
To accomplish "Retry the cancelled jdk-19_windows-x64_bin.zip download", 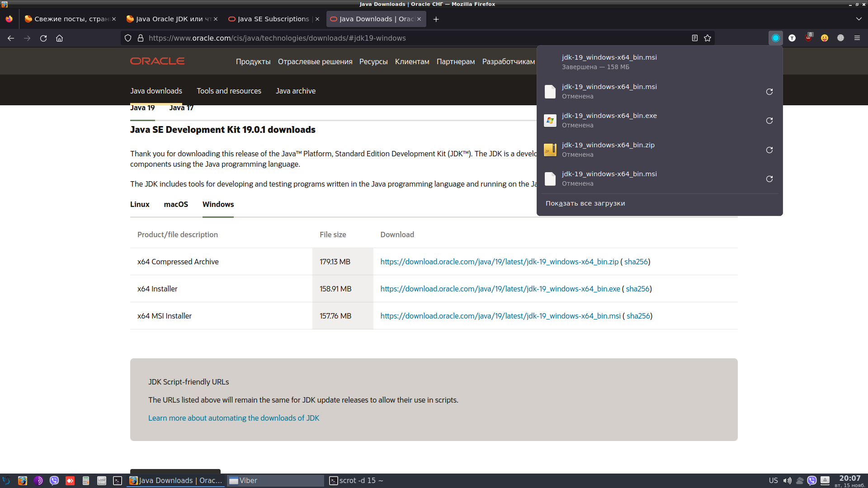I will [x=769, y=150].
